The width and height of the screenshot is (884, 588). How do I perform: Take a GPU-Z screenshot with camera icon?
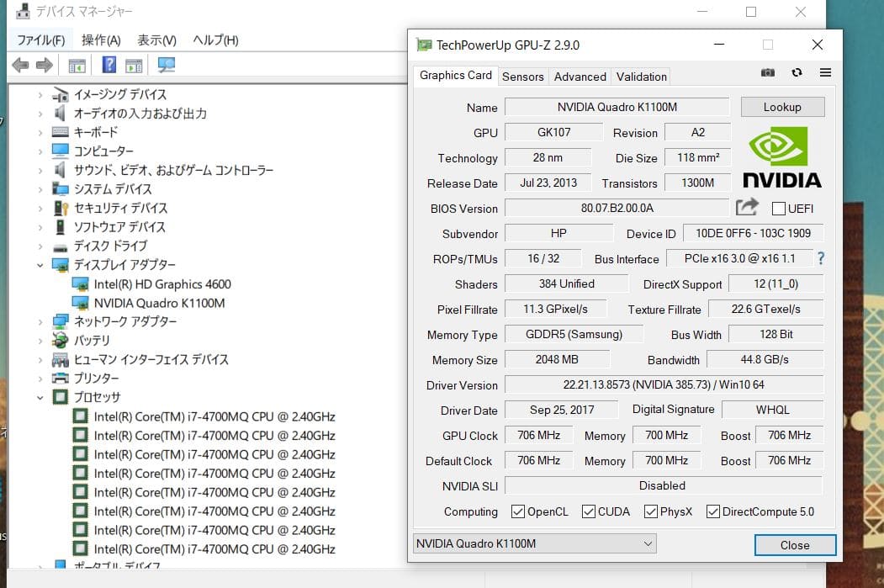pyautogui.click(x=768, y=72)
